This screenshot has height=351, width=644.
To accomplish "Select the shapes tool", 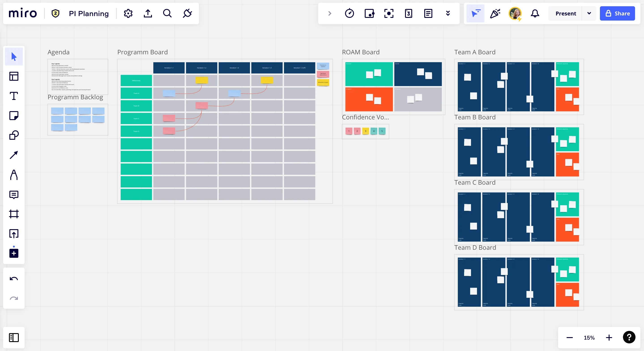I will [x=14, y=135].
